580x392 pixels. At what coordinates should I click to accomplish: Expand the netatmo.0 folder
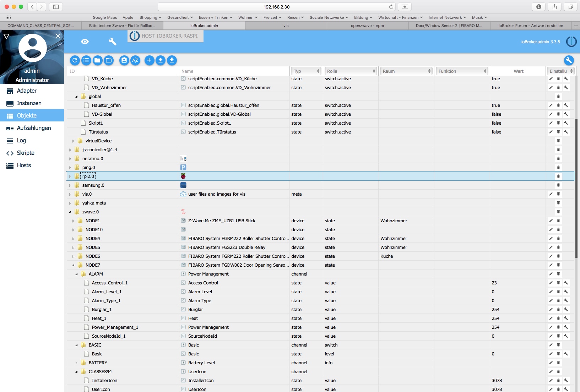point(70,159)
